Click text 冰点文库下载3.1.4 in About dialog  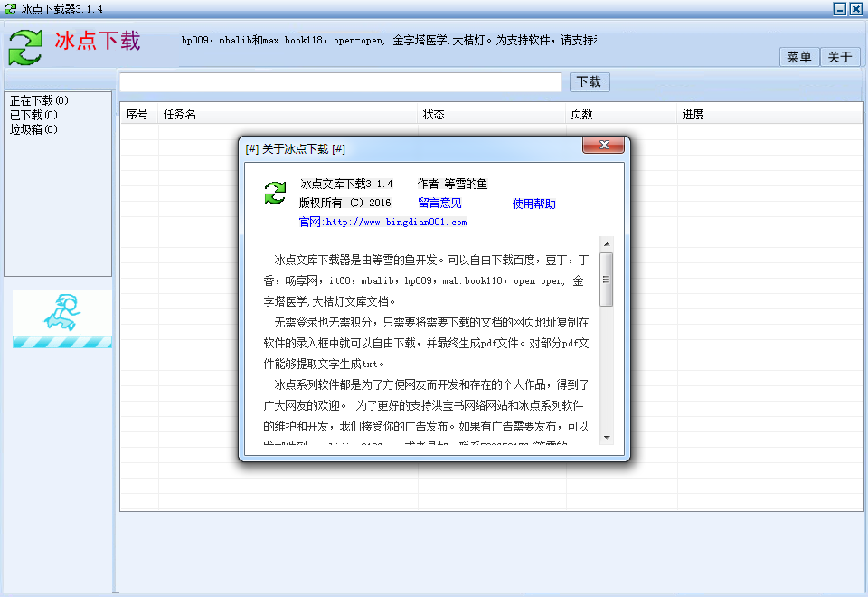pyautogui.click(x=346, y=184)
